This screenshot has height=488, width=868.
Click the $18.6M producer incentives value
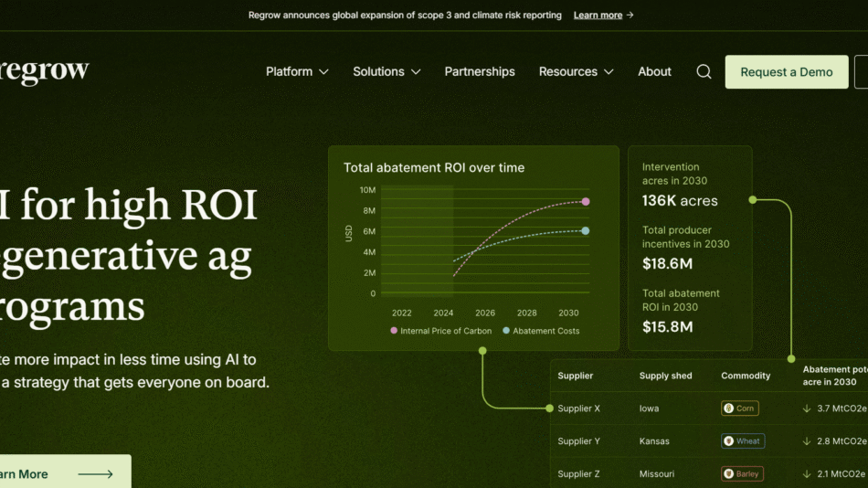tap(667, 264)
